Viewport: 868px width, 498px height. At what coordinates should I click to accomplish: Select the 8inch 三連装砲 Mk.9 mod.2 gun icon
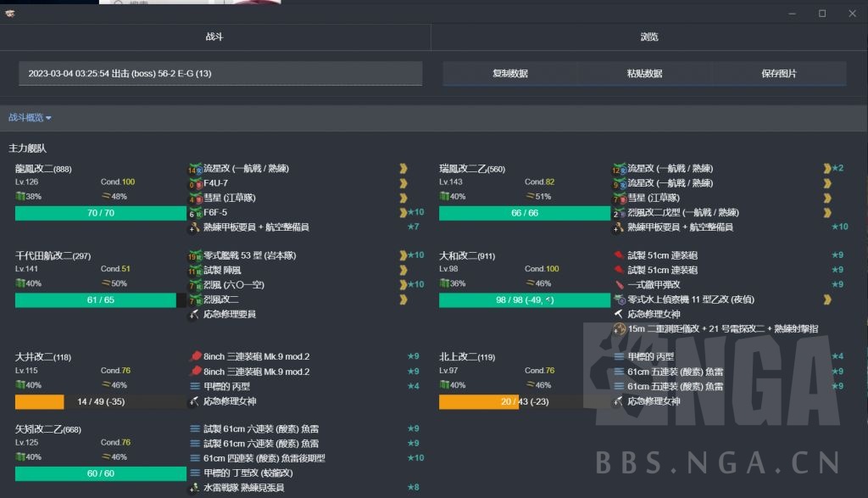pyautogui.click(x=195, y=357)
